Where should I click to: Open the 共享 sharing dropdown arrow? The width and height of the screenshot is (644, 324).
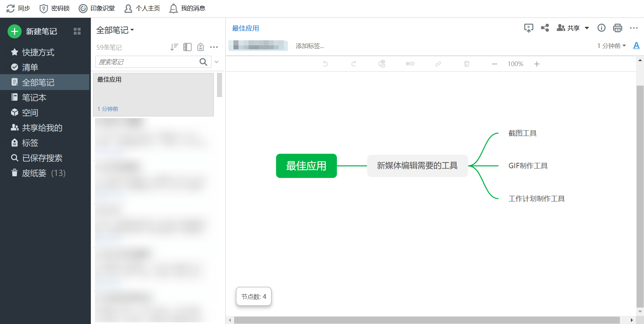[587, 28]
